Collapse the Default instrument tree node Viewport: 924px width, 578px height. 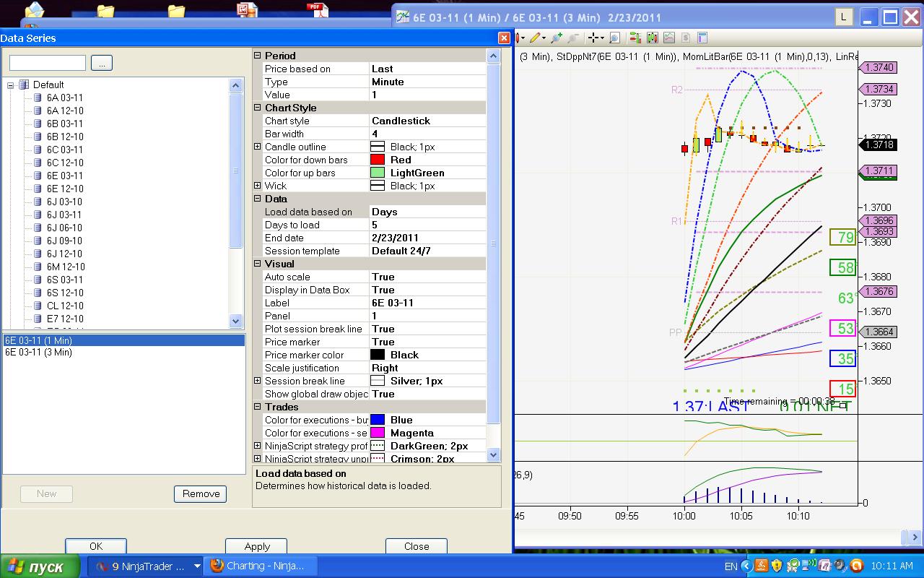[x=11, y=85]
